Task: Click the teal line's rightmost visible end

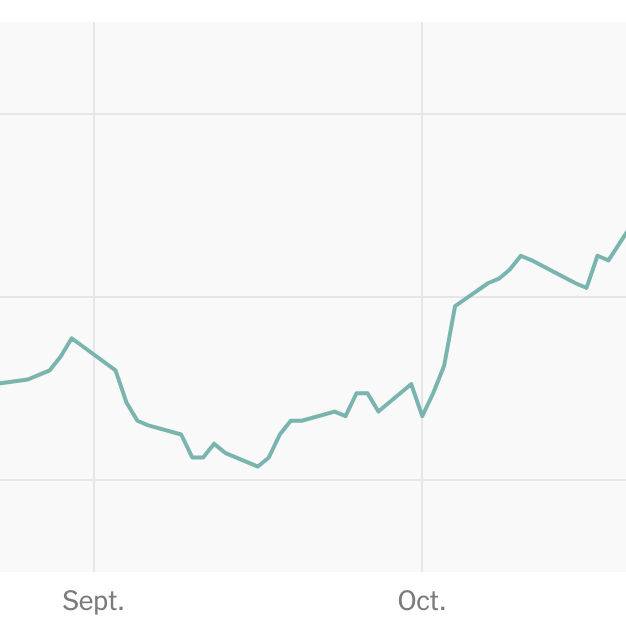Action: coord(624,234)
